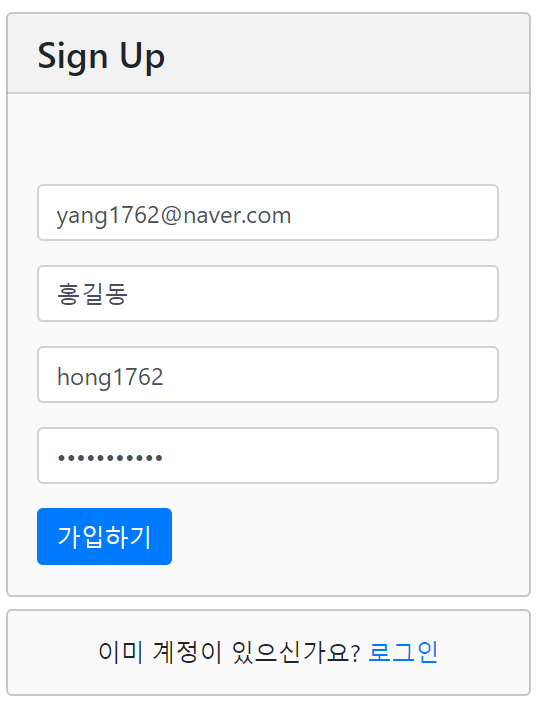Click the hong1762 username text
Screen dimensions: 541x703
pos(110,377)
